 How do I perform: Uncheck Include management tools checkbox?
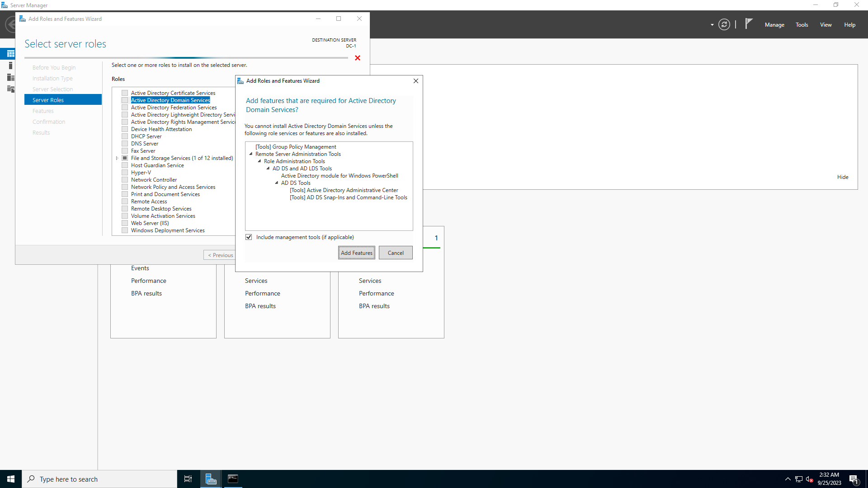pos(249,237)
